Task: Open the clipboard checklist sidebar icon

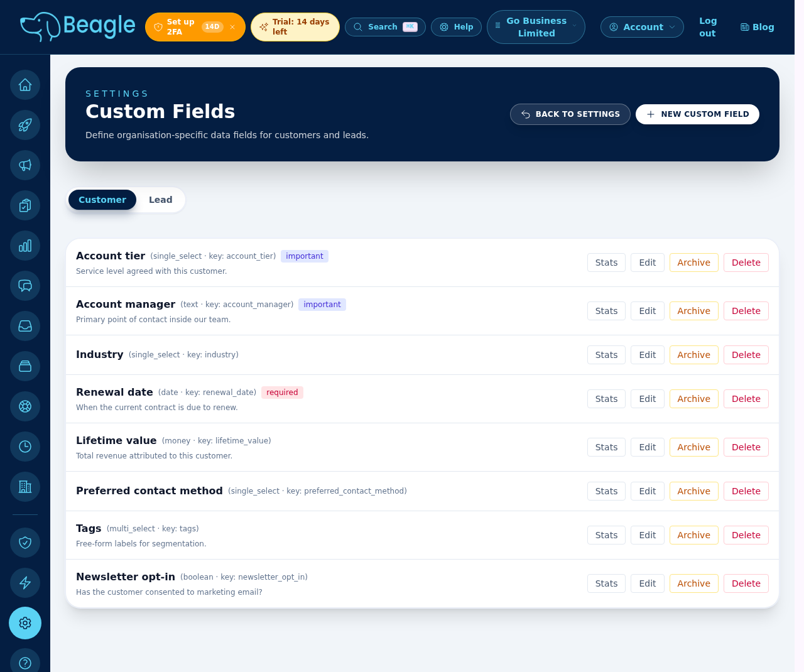Action: click(x=25, y=205)
